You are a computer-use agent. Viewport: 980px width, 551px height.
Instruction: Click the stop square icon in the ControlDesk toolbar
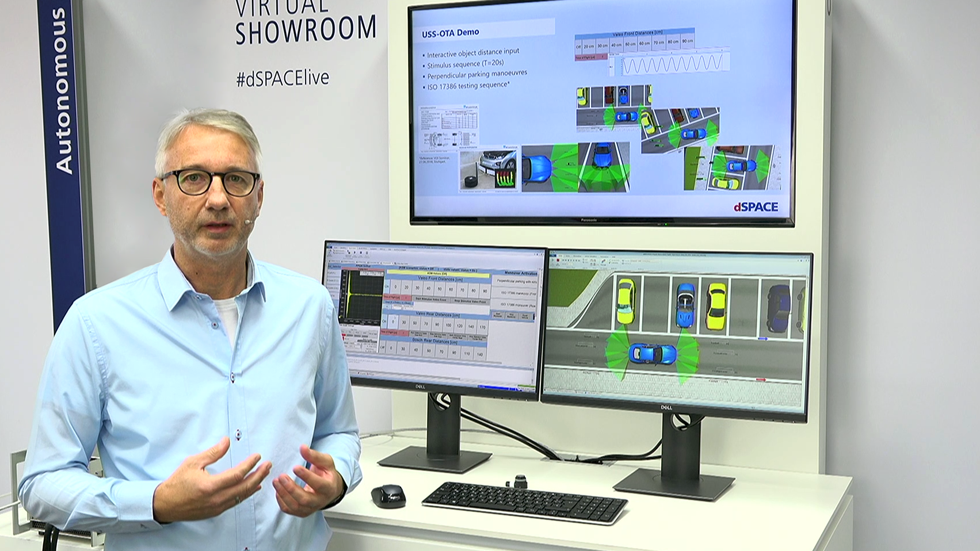[361, 252]
